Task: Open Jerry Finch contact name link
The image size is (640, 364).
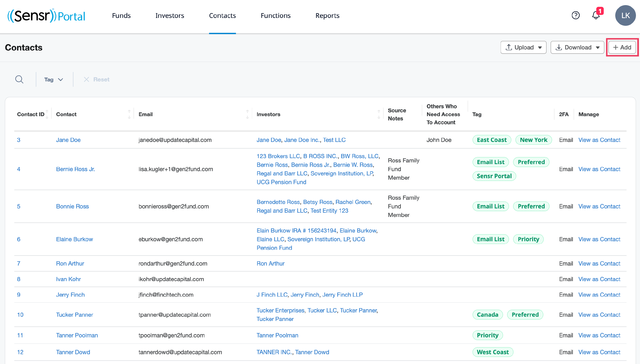Action: [70, 295]
